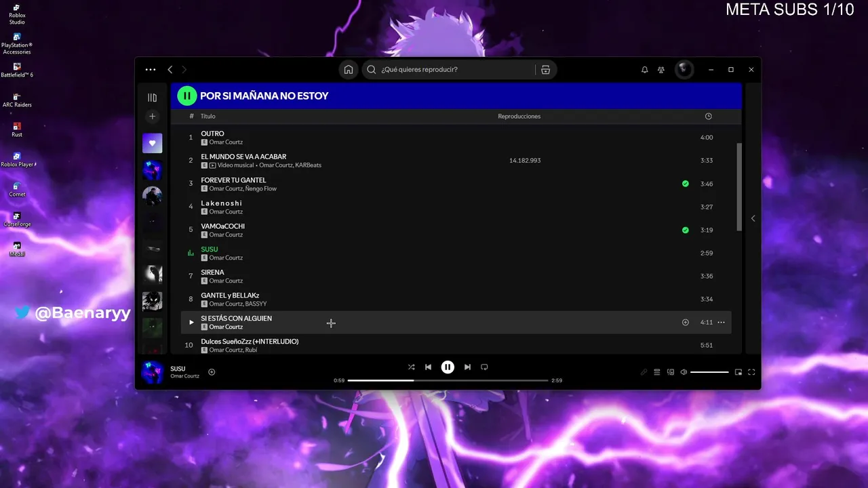
Task: Open Ñengo Flow artist link
Action: tap(260, 188)
